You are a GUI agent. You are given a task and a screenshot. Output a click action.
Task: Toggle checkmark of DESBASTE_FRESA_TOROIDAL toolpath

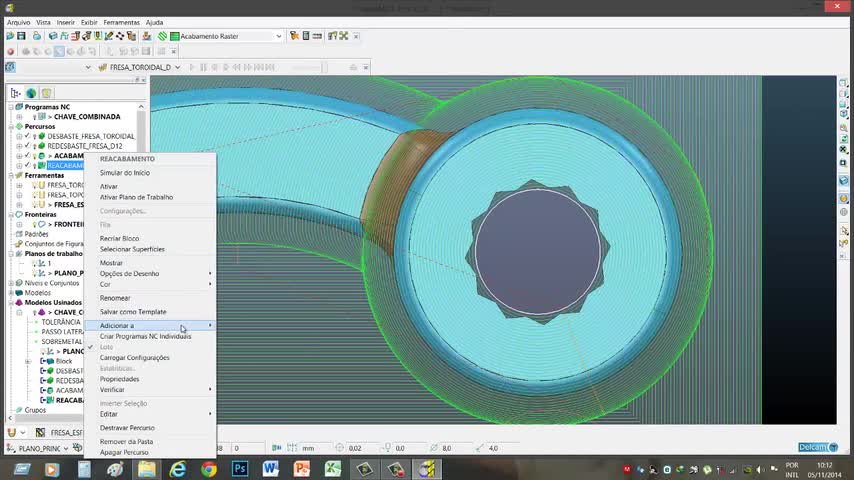[x=27, y=136]
